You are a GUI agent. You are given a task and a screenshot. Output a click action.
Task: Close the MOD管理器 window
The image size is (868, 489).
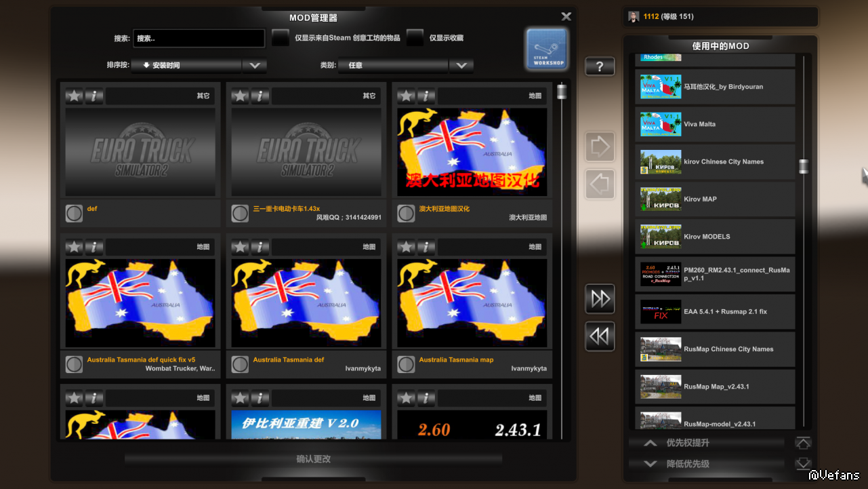point(566,16)
